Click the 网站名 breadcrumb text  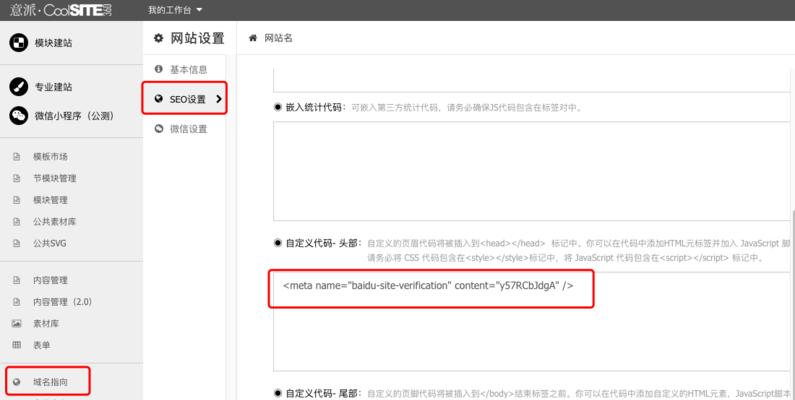[x=278, y=38]
